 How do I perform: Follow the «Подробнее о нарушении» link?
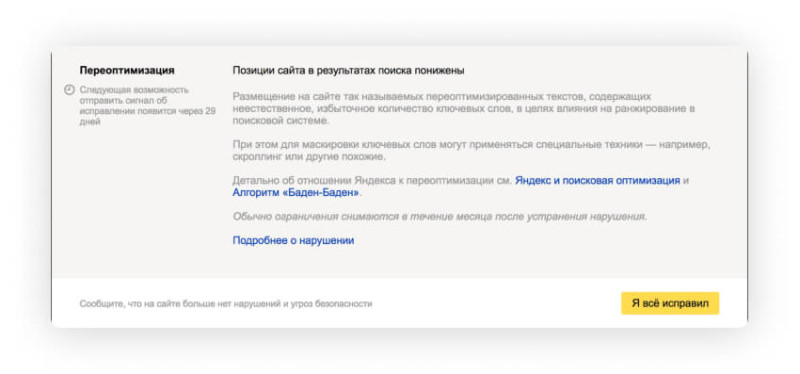point(293,240)
